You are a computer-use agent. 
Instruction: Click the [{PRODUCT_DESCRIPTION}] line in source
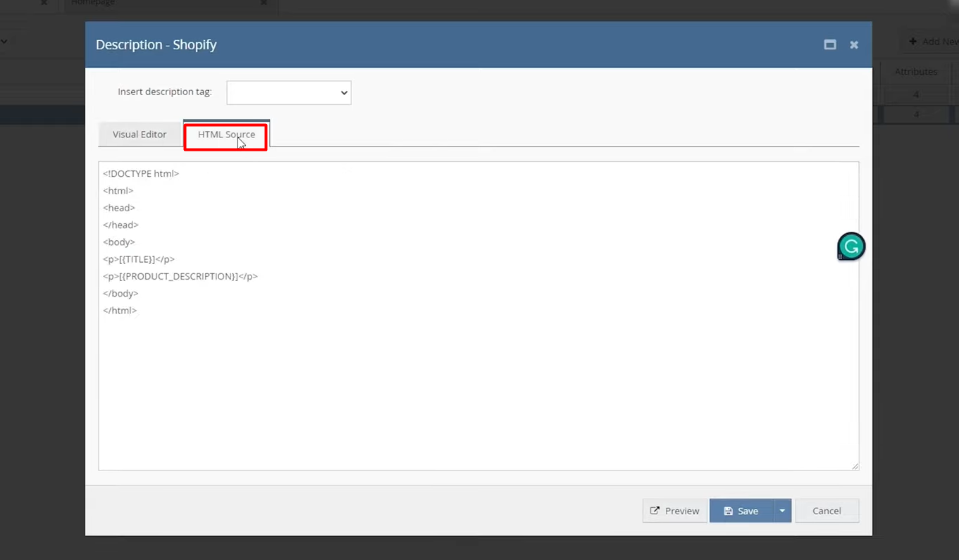pyautogui.click(x=180, y=276)
